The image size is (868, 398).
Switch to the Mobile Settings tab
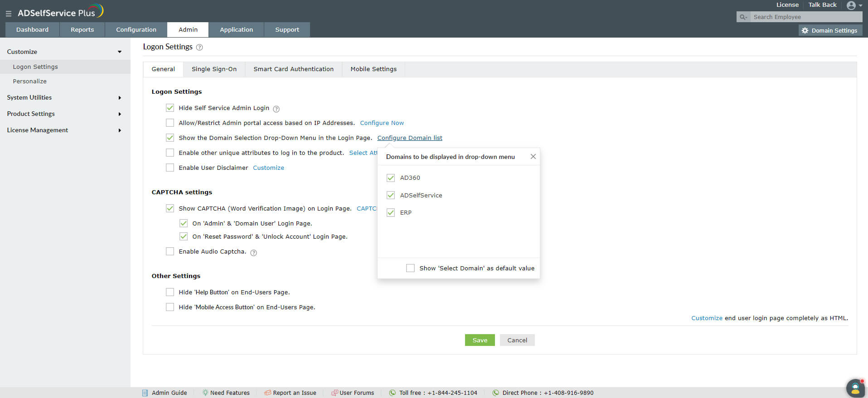pyautogui.click(x=373, y=69)
